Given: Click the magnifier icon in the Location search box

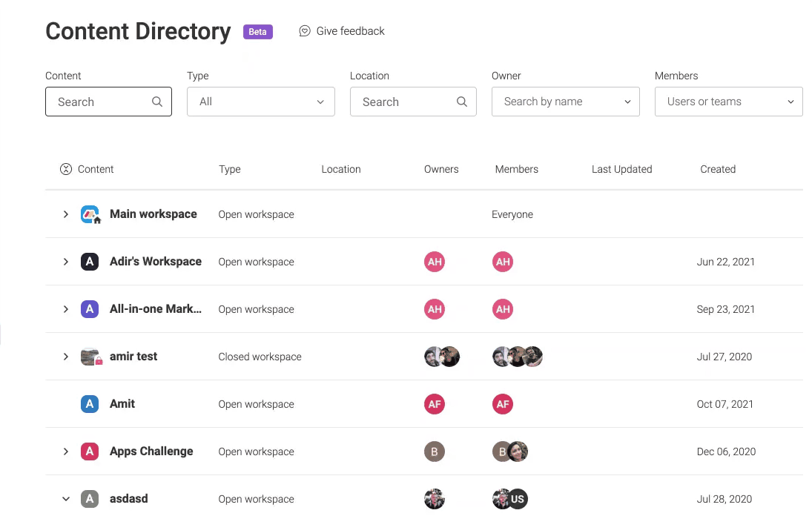Looking at the screenshot, I should (461, 102).
